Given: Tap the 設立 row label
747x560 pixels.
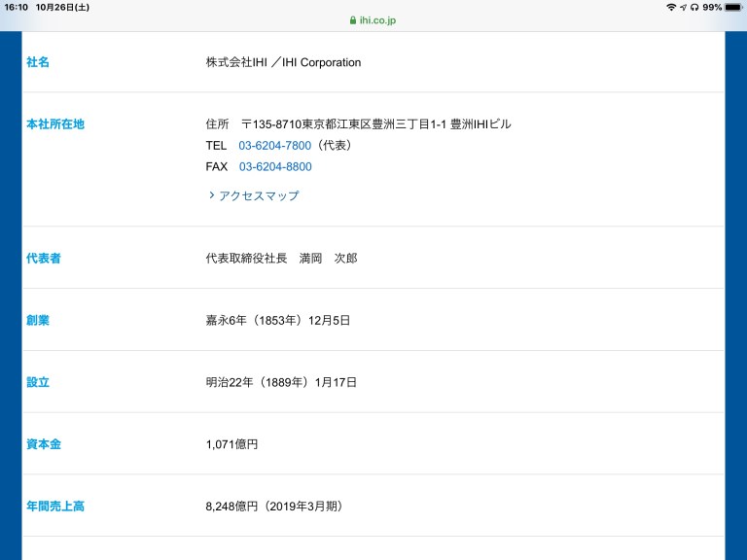Looking at the screenshot, I should [38, 382].
